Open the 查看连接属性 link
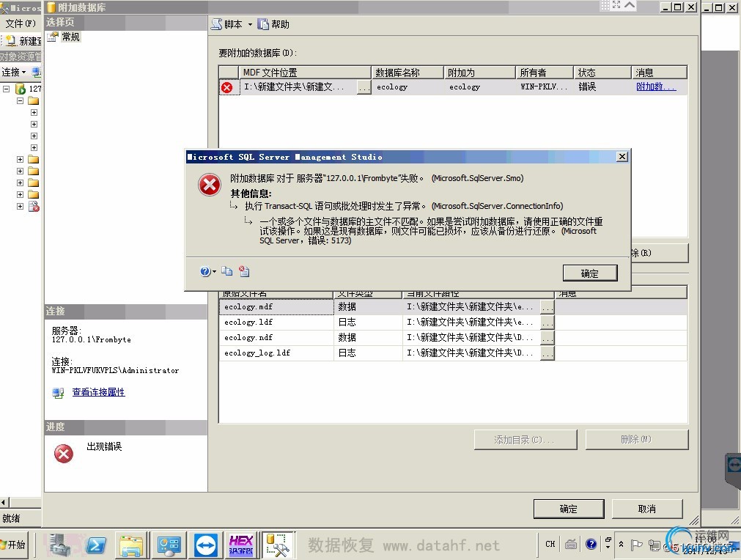This screenshot has height=560, width=741. 98,392
